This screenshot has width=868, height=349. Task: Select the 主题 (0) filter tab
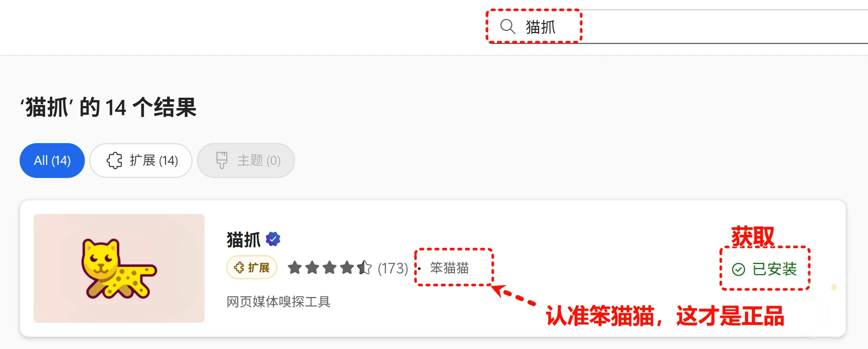point(246,160)
